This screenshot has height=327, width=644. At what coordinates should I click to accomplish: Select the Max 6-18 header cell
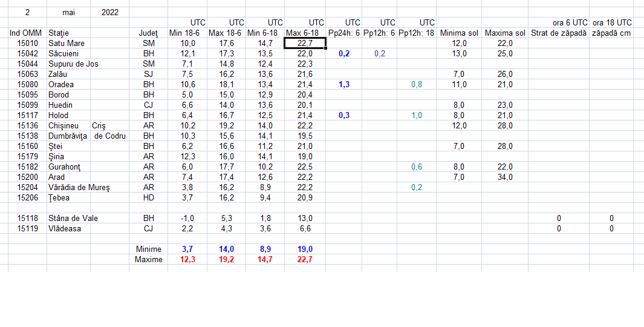pos(305,33)
